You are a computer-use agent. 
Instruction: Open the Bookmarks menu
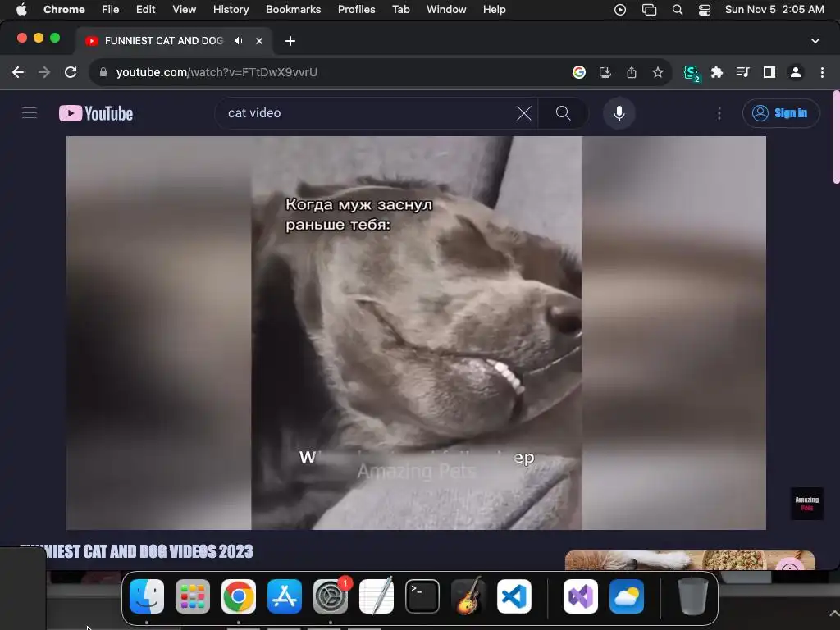(293, 10)
